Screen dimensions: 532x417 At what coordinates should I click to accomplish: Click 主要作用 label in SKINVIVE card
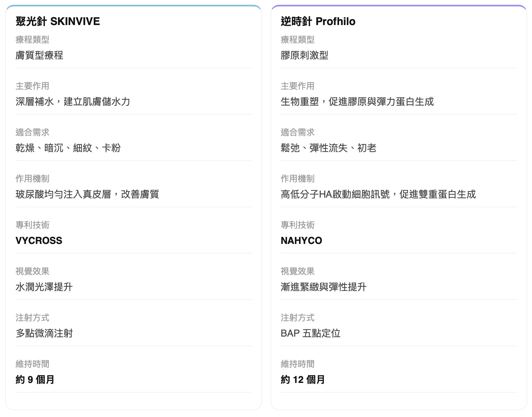pyautogui.click(x=32, y=86)
